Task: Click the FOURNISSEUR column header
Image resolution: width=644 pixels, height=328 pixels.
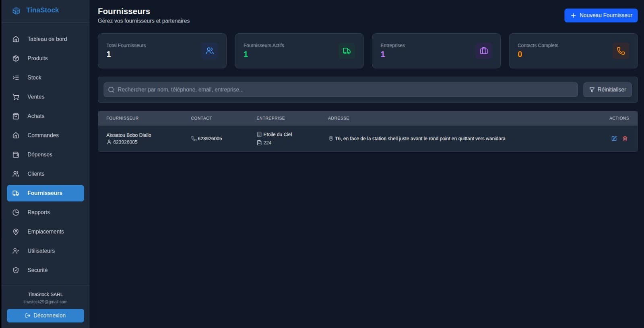Action: [x=122, y=118]
